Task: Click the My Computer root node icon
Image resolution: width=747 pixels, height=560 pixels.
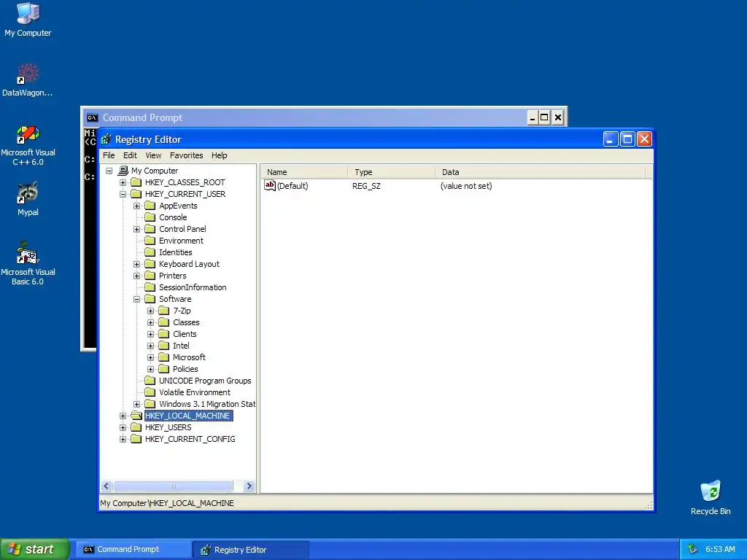Action: tap(123, 171)
